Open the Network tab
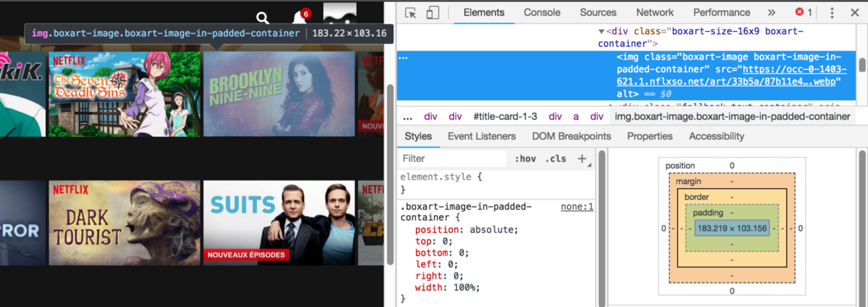 click(x=655, y=13)
